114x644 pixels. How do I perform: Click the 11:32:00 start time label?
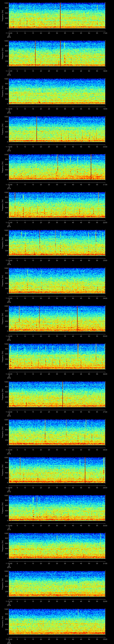(9, 639)
